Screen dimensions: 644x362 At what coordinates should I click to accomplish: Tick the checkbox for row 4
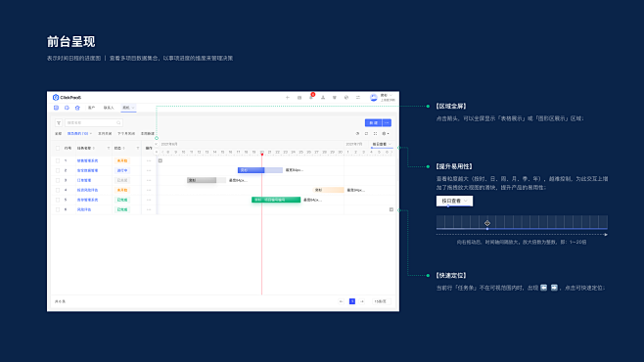(58, 190)
